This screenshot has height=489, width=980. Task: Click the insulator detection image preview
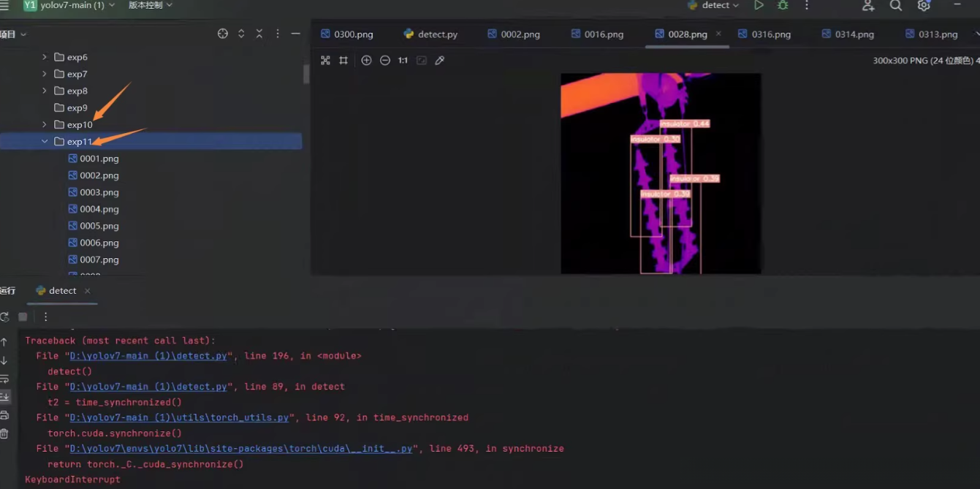click(661, 173)
